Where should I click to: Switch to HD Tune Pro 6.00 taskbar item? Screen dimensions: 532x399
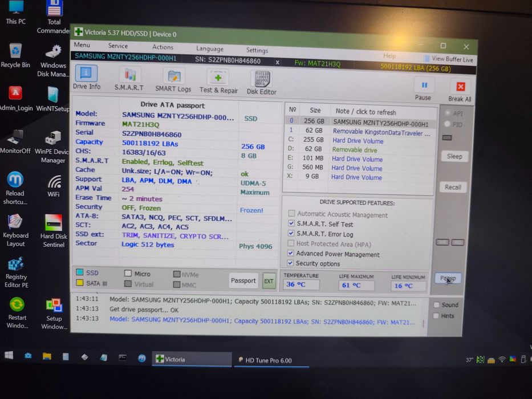tap(270, 360)
